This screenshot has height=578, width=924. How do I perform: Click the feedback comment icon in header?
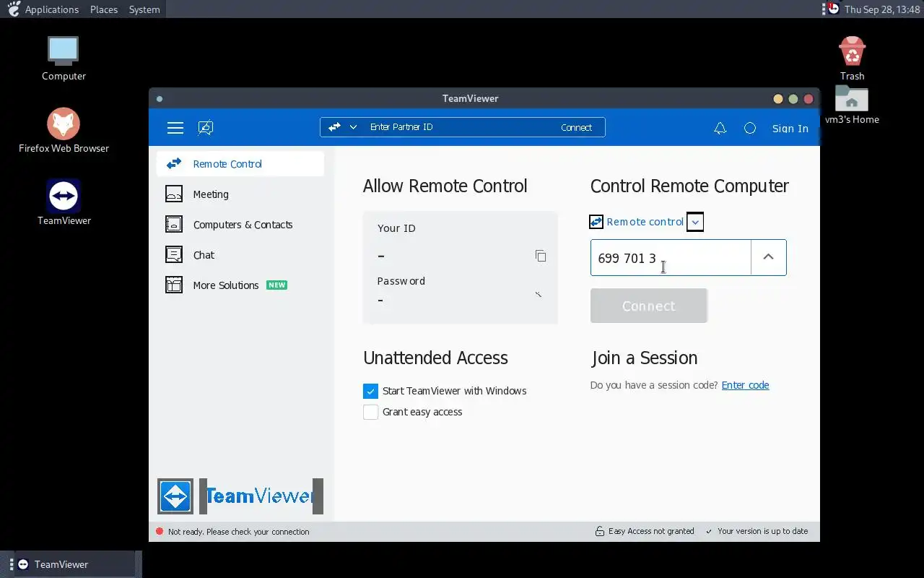(x=206, y=128)
